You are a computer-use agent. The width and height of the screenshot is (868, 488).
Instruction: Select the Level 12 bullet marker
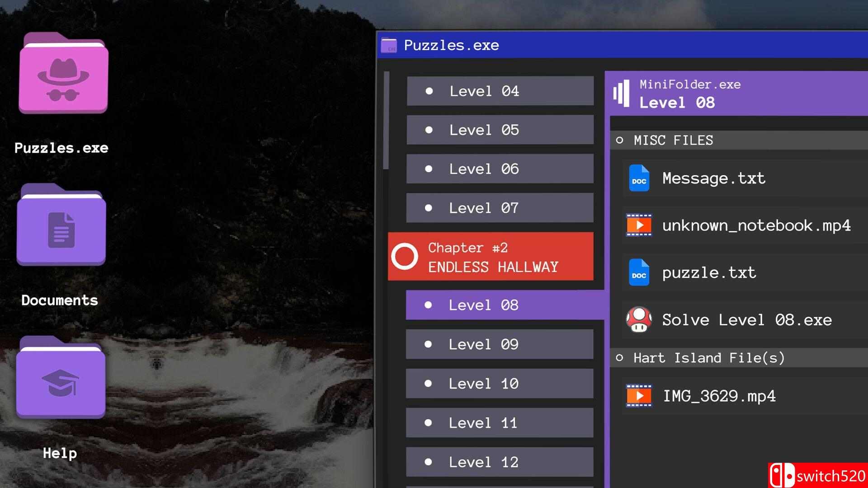(428, 462)
